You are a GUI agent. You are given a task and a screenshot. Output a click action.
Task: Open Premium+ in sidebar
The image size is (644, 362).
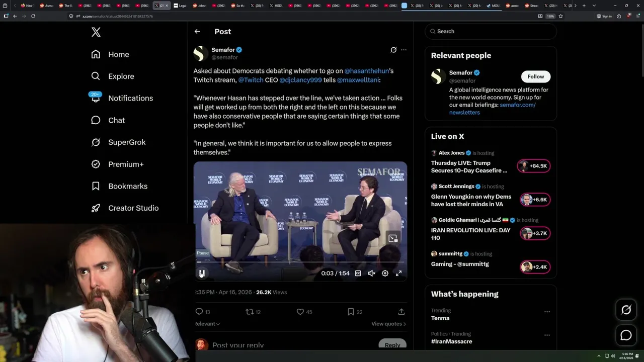(x=117, y=164)
